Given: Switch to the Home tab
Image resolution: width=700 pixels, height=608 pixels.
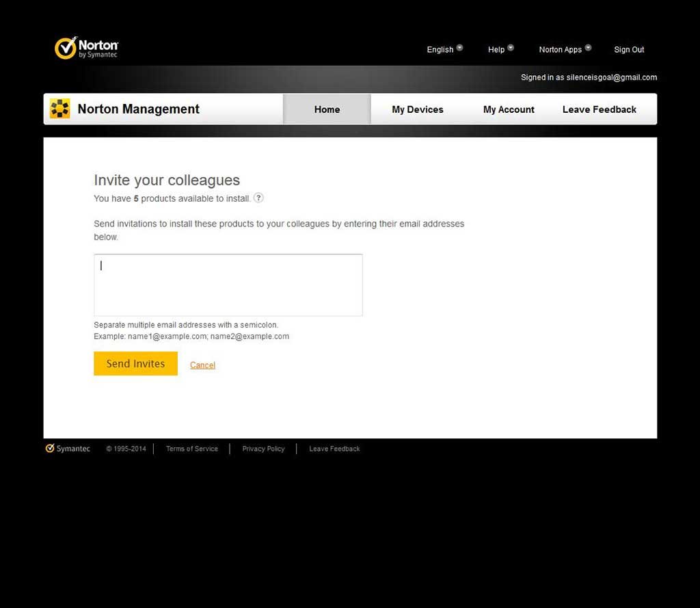Looking at the screenshot, I should click(x=327, y=109).
